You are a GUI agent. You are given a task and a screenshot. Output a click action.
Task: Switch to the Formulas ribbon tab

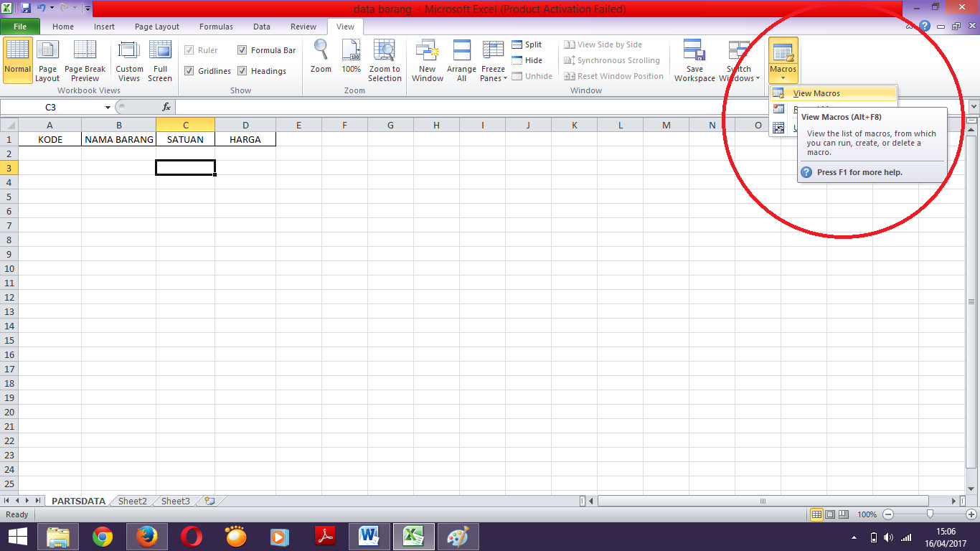(x=215, y=27)
